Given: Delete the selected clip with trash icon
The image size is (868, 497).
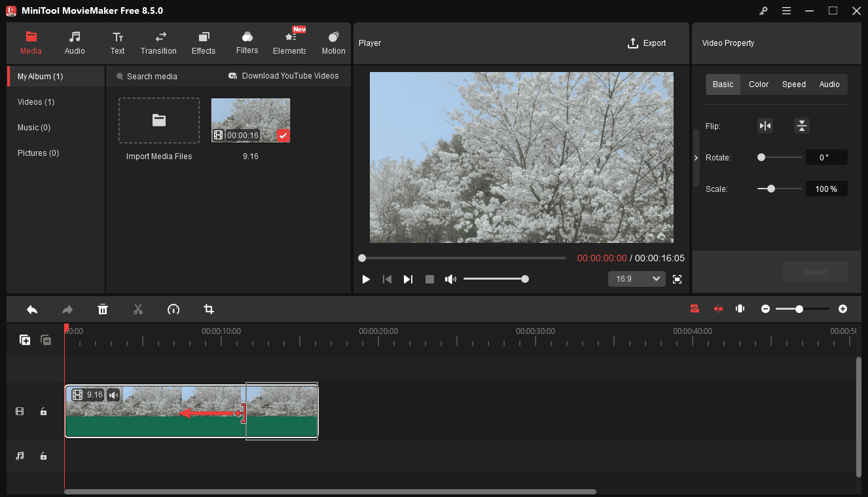Looking at the screenshot, I should 103,308.
